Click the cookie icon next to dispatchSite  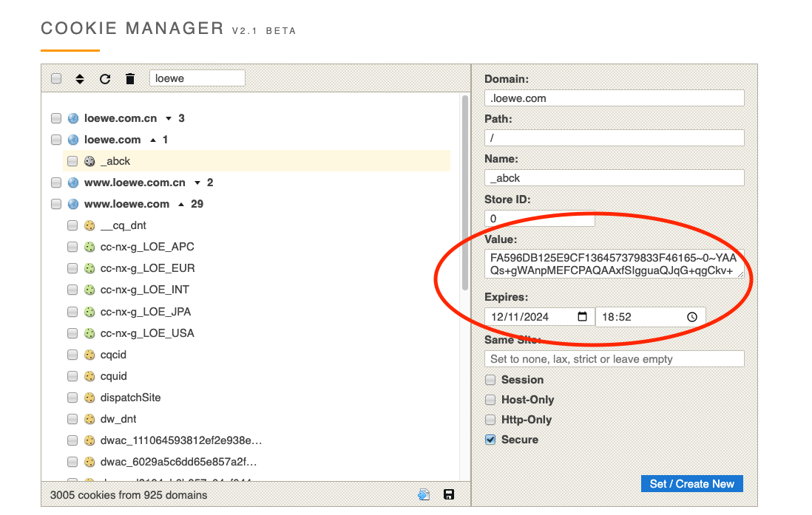click(x=89, y=398)
